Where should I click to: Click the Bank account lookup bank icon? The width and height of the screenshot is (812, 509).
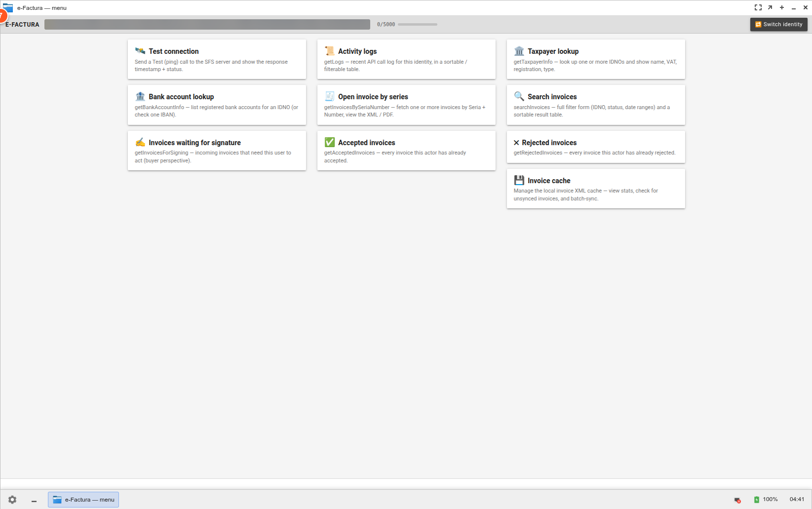pos(140,96)
